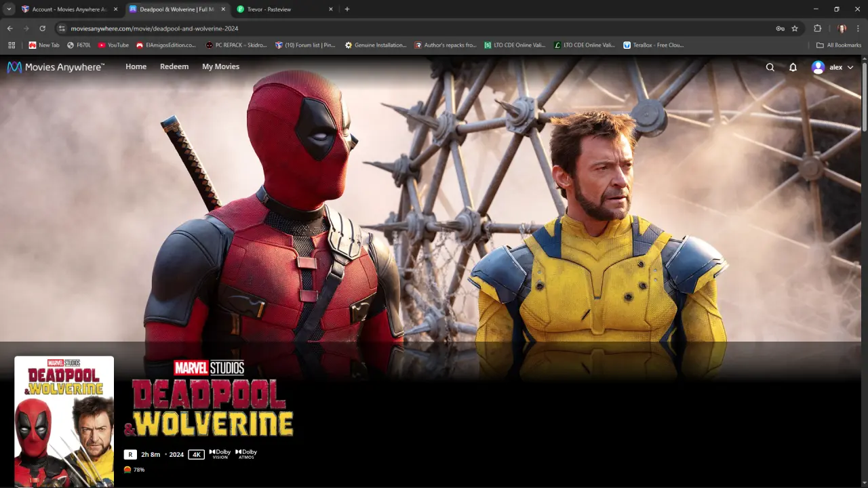
Task: Click the Movies Anywhere logo
Action: pyautogui.click(x=56, y=67)
